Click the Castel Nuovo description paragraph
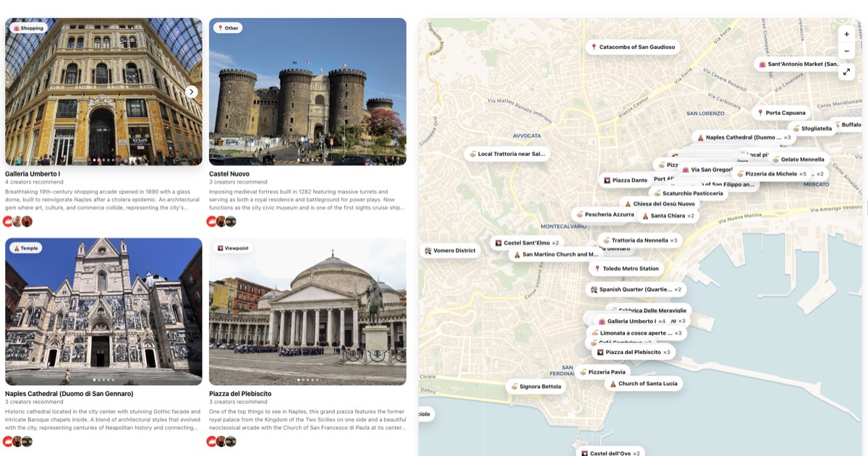Viewport: 868px width, 456px height. point(307,199)
